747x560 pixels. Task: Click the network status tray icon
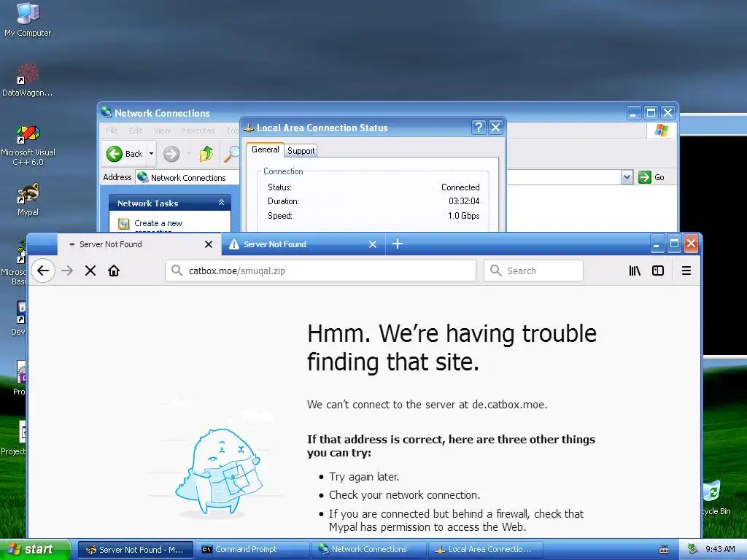pyautogui.click(x=693, y=549)
